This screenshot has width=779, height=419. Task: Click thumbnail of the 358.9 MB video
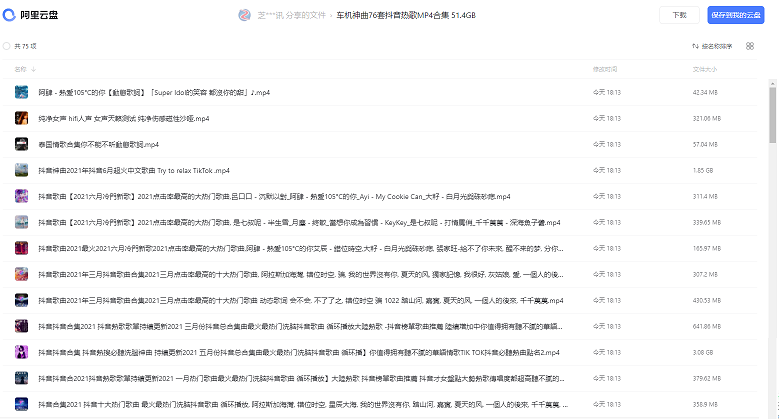tap(21, 404)
